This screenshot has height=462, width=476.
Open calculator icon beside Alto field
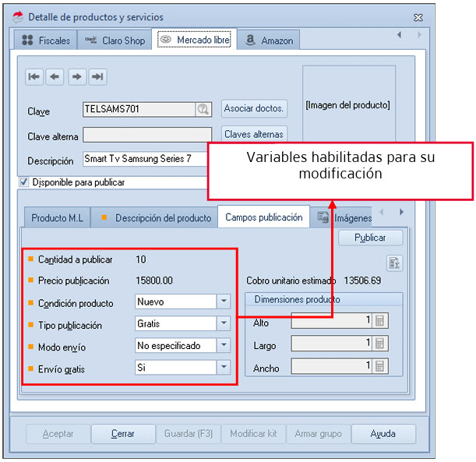point(379,321)
